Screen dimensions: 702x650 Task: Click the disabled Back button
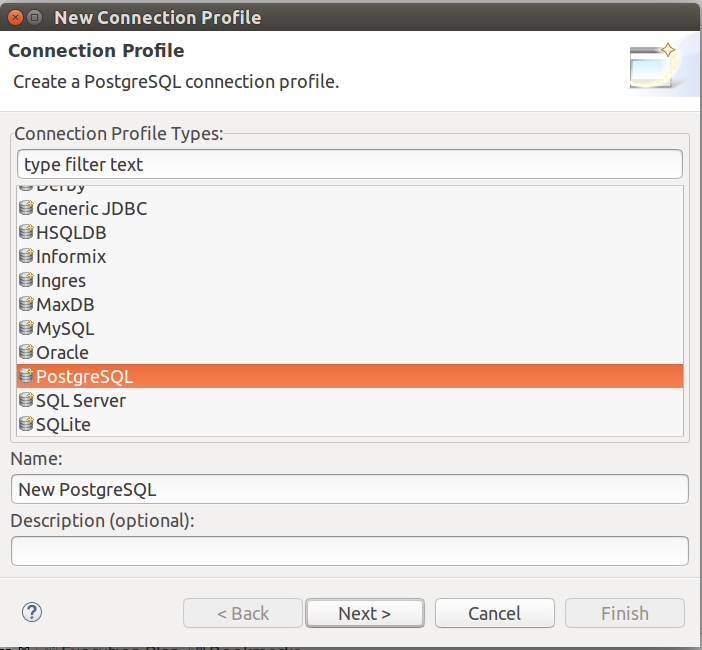click(x=243, y=613)
